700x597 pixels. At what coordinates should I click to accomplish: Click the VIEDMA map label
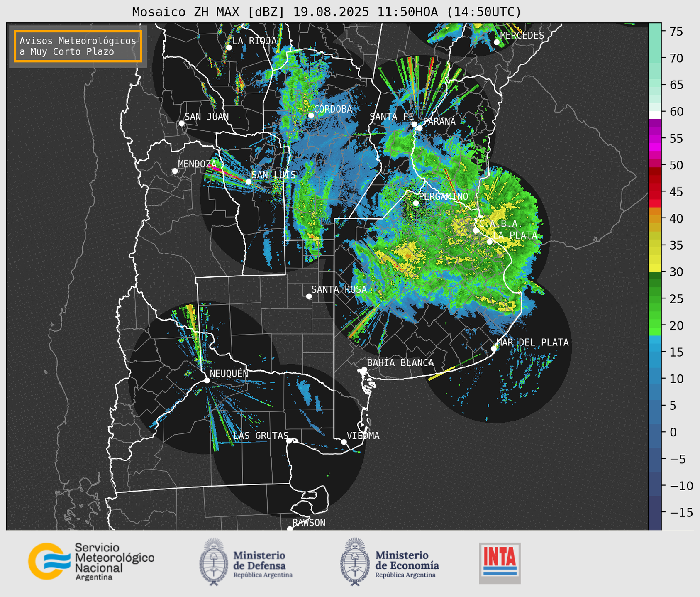363,436
